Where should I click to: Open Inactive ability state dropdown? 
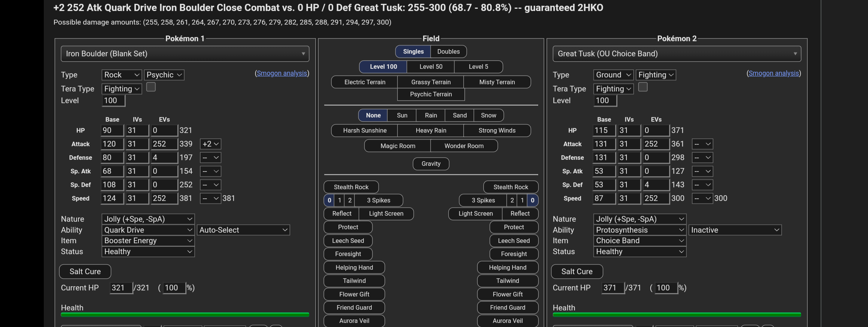[x=735, y=230]
